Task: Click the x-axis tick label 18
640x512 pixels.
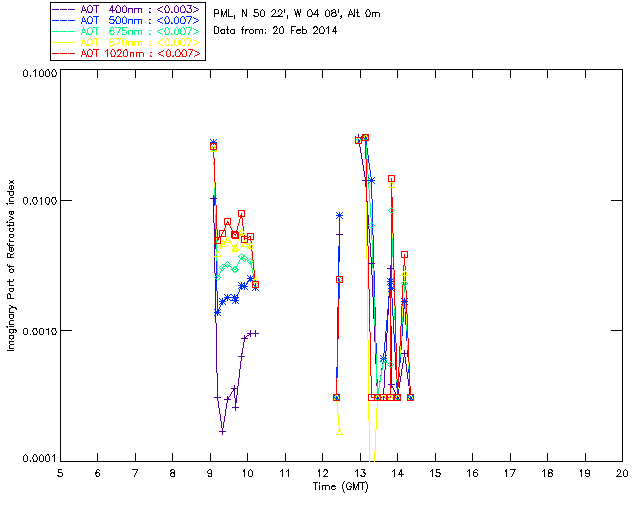Action: [x=548, y=473]
